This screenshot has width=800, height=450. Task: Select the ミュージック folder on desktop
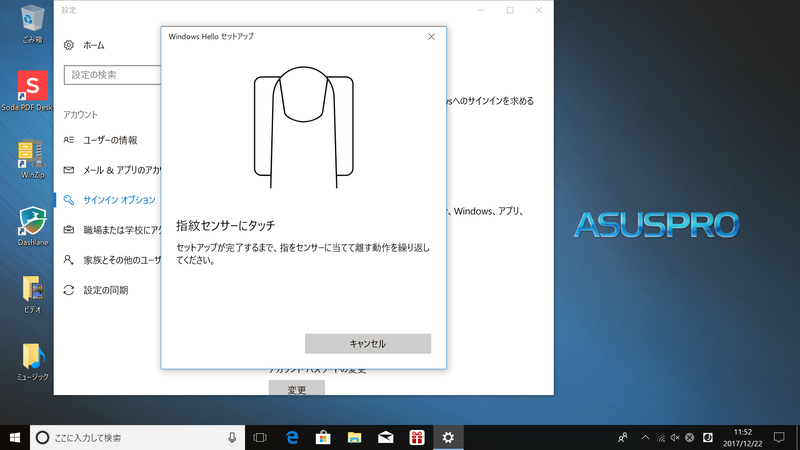pos(33,362)
